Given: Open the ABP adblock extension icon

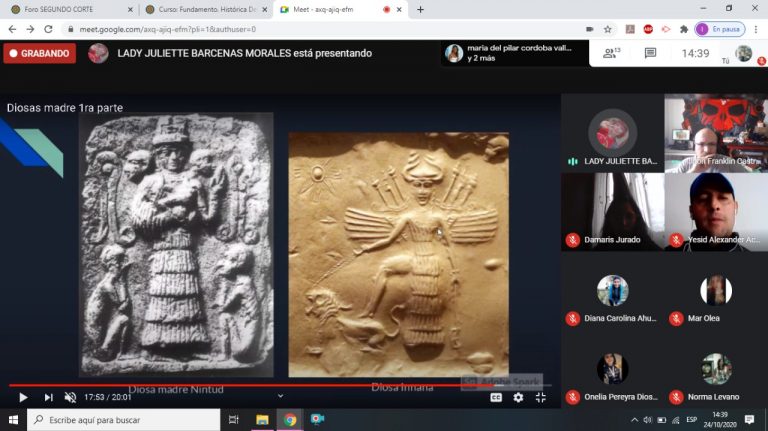Looking at the screenshot, I should click(x=648, y=29).
